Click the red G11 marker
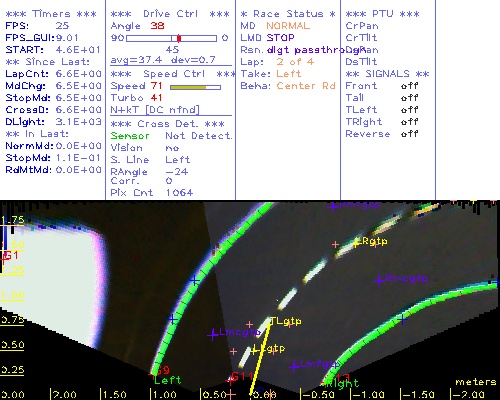 pyautogui.click(x=242, y=376)
